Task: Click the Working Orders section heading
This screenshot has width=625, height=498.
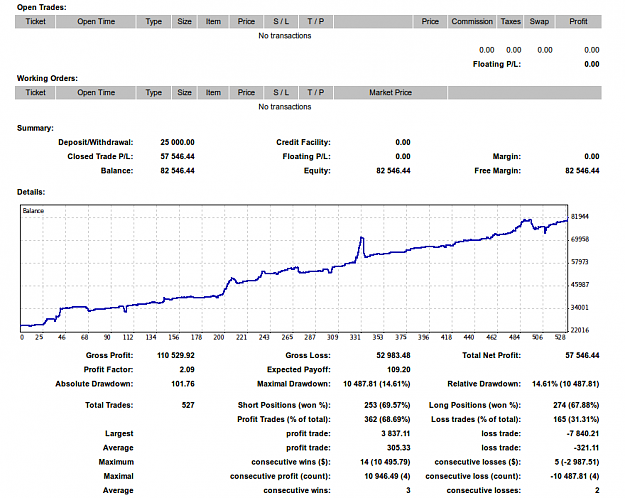Action: [x=47, y=78]
